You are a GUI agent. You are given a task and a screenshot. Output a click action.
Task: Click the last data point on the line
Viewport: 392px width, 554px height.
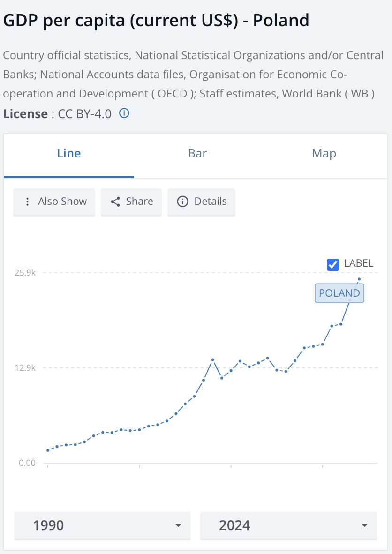359,279
